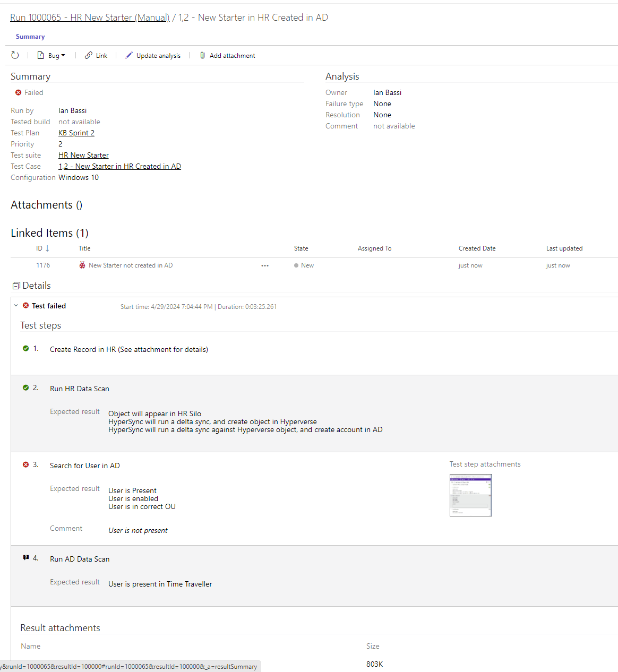Click Add attachment paperclip button
The width and height of the screenshot is (618, 672).
(227, 55)
